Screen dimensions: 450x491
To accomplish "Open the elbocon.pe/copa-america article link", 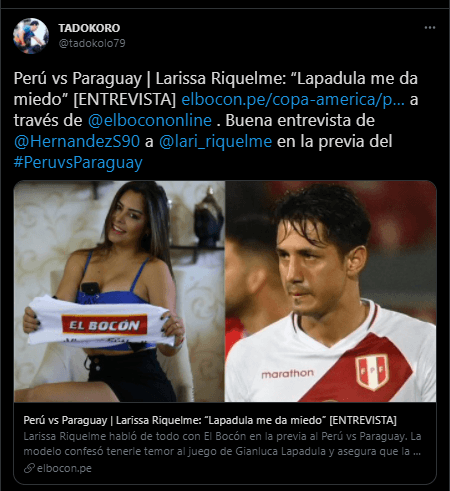I will (x=293, y=99).
